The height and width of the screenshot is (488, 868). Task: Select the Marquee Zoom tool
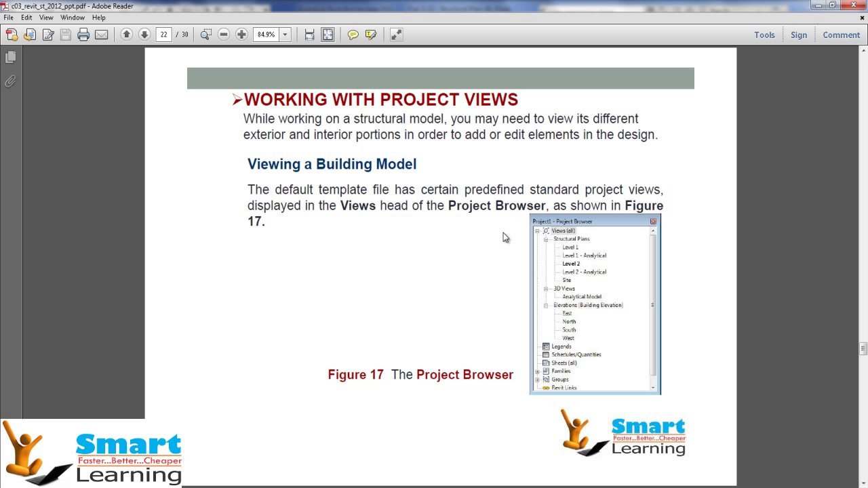coord(205,35)
